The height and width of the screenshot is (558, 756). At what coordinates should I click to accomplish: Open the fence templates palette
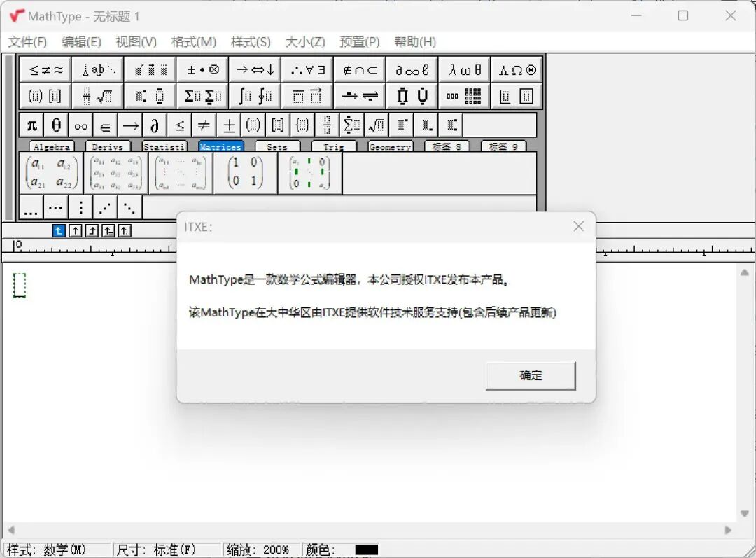point(45,96)
